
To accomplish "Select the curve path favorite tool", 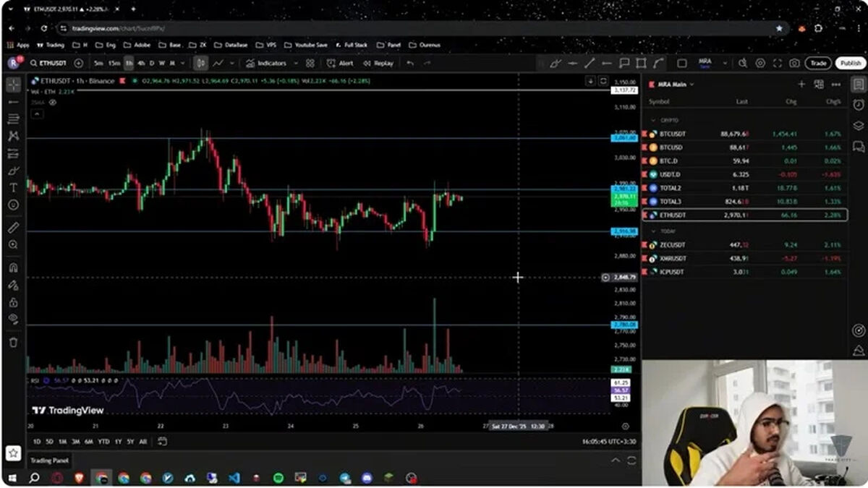I will pos(658,63).
